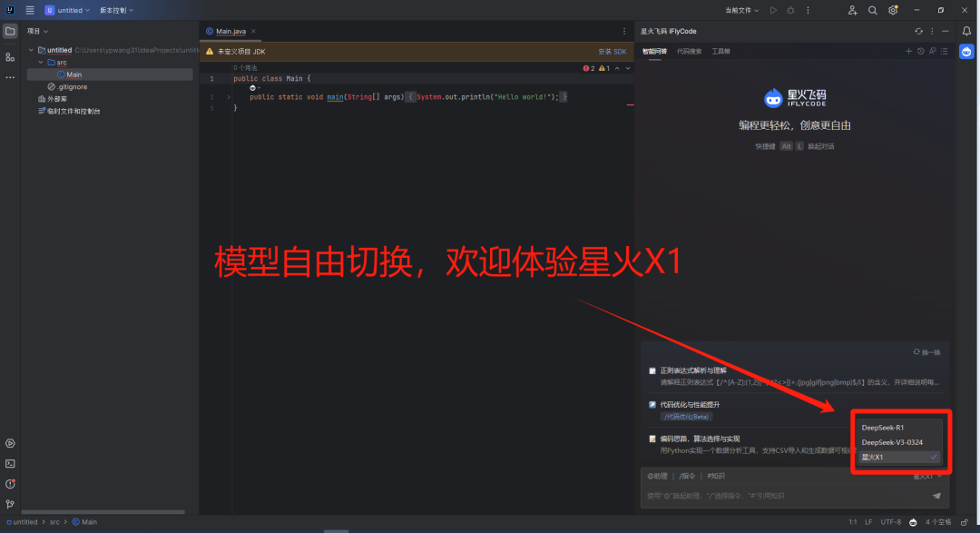The width and height of the screenshot is (980, 533).
Task: Go to previous highlighted error up arrow
Action: pyautogui.click(x=618, y=68)
